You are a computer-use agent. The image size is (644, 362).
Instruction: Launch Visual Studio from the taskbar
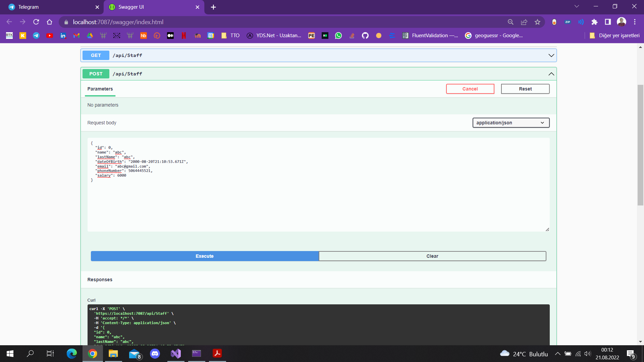[x=176, y=354]
